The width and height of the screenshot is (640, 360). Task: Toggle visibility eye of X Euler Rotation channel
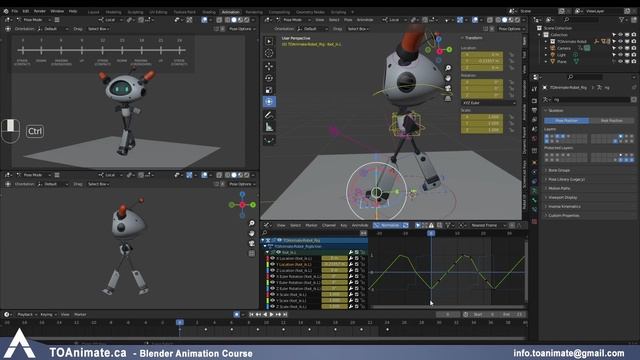click(273, 276)
